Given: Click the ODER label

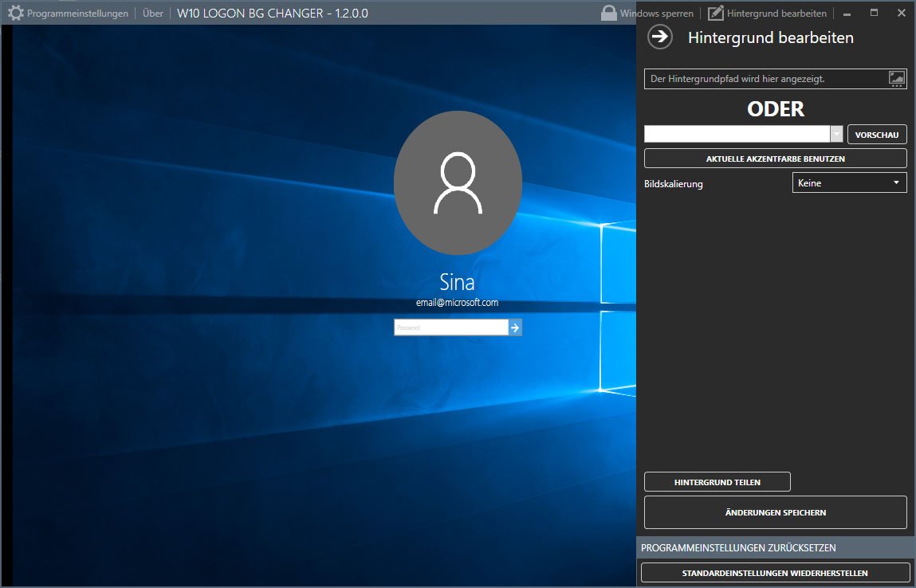Looking at the screenshot, I should click(x=775, y=108).
